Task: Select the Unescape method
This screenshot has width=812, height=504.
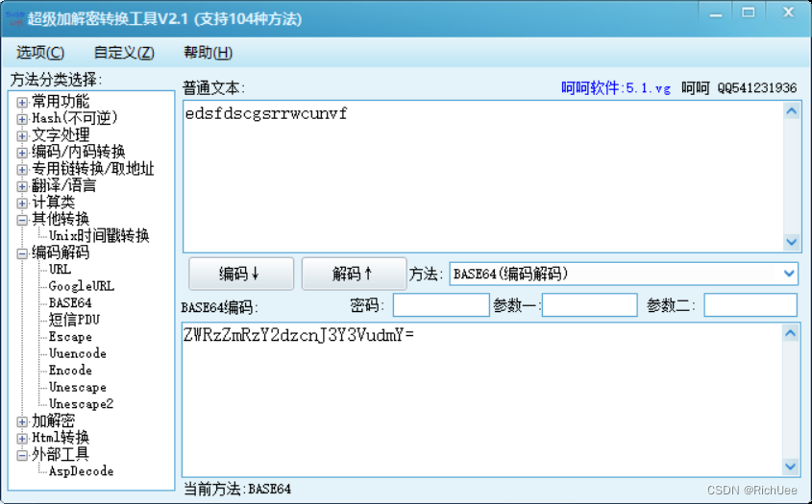Action: pos(78,387)
